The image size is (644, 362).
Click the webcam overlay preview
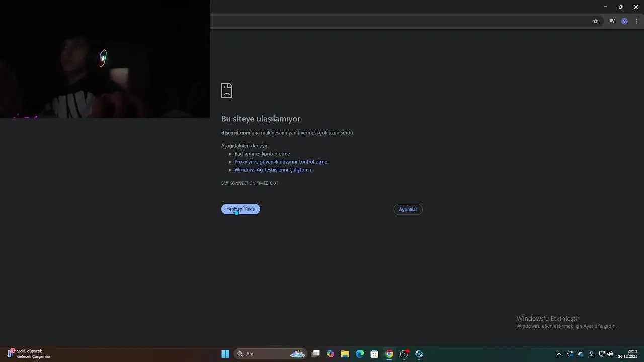click(x=105, y=59)
